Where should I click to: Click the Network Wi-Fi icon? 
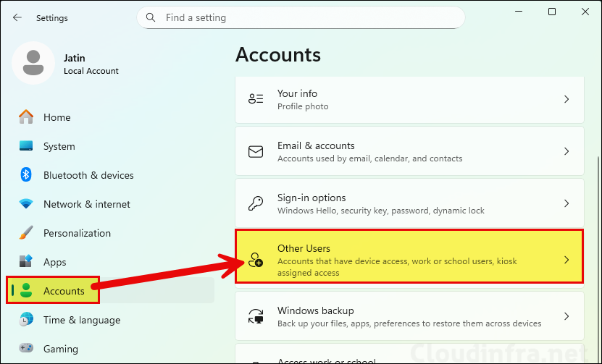(26, 204)
